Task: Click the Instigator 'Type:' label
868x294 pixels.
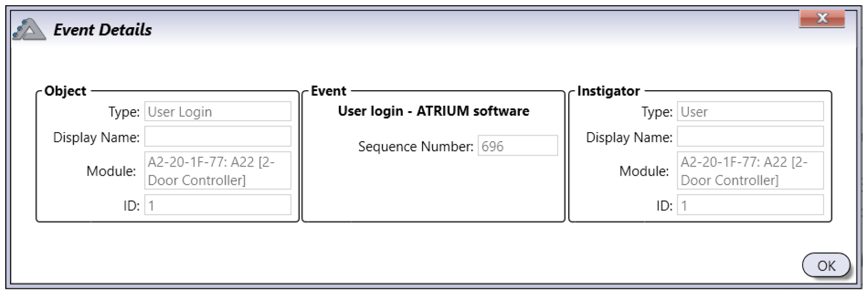Action: pos(657,112)
